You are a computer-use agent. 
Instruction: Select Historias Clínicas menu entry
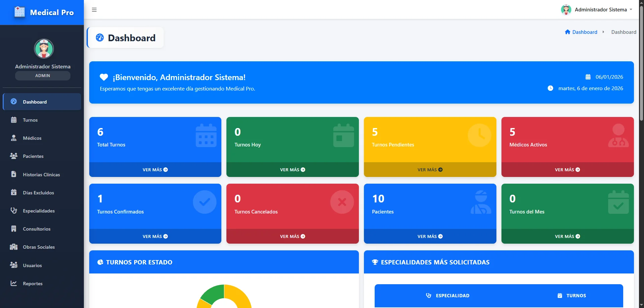[42, 175]
